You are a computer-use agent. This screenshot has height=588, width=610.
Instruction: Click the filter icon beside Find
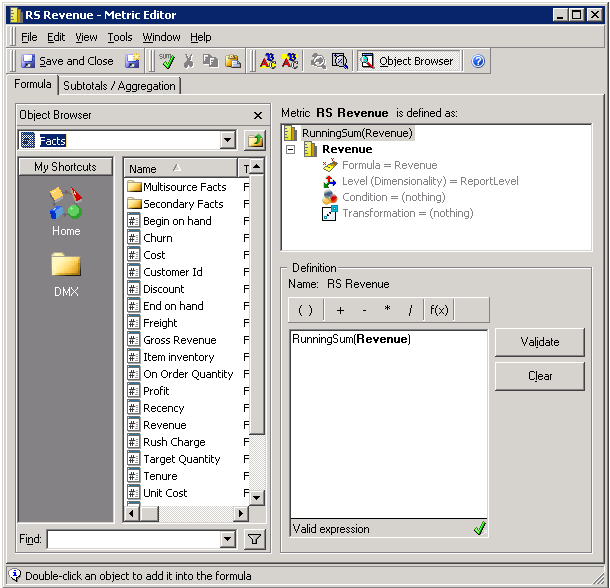[255, 540]
